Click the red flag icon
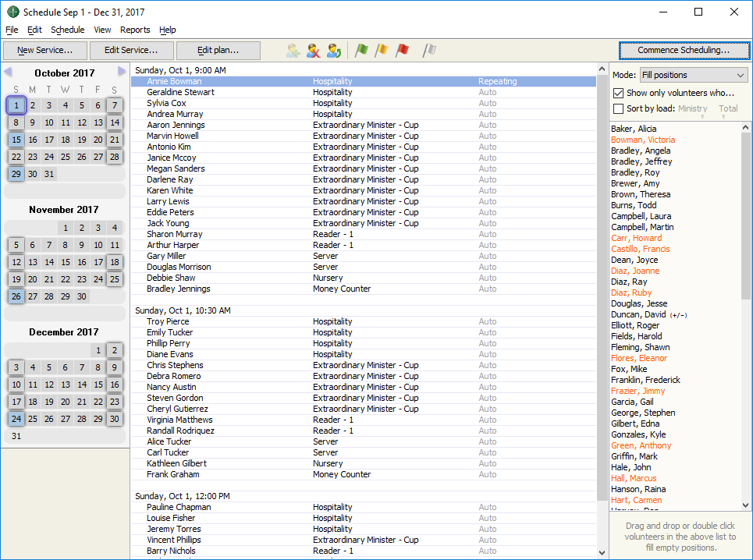The width and height of the screenshot is (753, 560). pyautogui.click(x=402, y=51)
